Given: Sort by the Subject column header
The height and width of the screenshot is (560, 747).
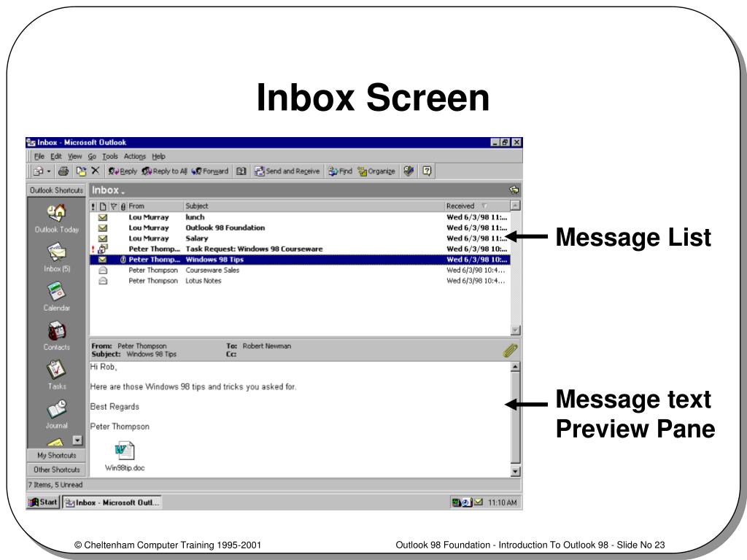Looking at the screenshot, I should (314, 206).
